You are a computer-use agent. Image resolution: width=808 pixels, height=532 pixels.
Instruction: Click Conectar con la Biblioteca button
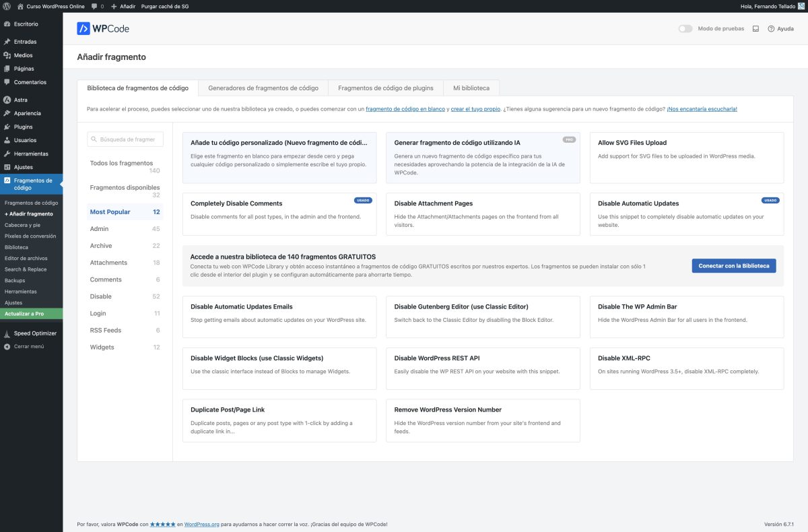(x=733, y=266)
